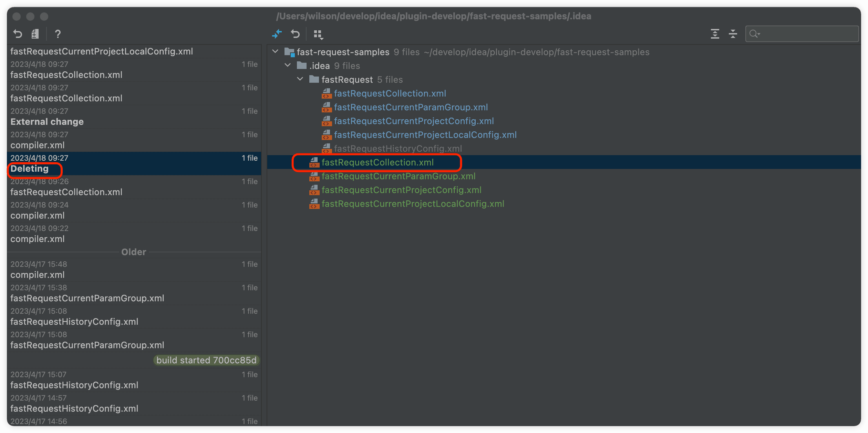Screen dimensions: 868x433
Task: Open the Group By icon menu
Action: click(x=318, y=34)
